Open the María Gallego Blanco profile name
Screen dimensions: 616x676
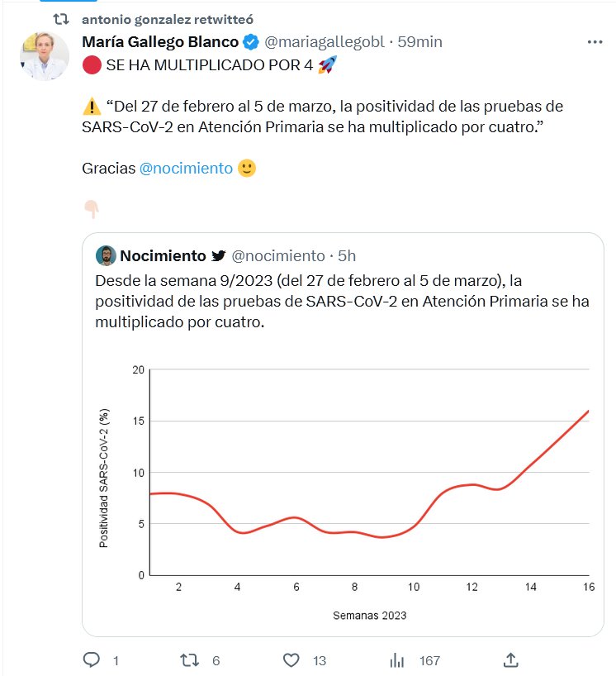coord(160,42)
